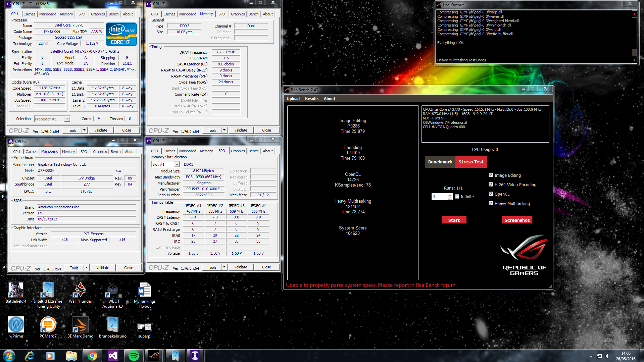Click the runs number stepper arrows
Image resolution: width=644 pixels, height=362 pixels.
450,197
